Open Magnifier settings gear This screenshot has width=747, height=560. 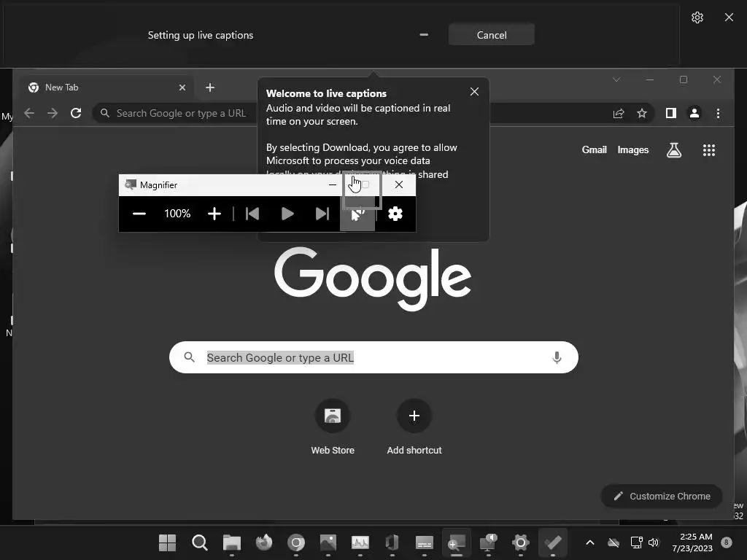click(x=395, y=214)
